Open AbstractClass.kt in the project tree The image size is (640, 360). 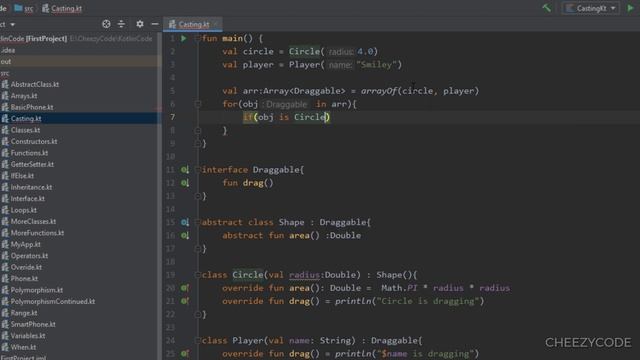tap(35, 84)
